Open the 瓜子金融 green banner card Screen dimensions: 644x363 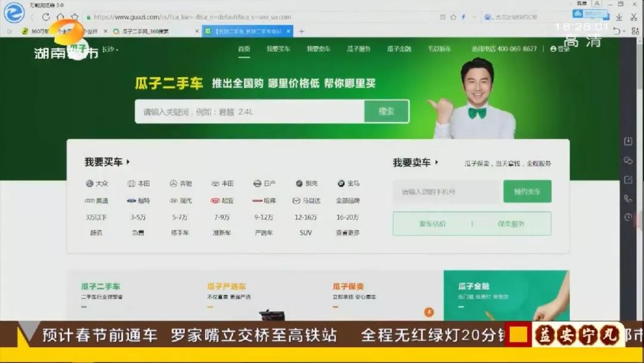coord(506,295)
